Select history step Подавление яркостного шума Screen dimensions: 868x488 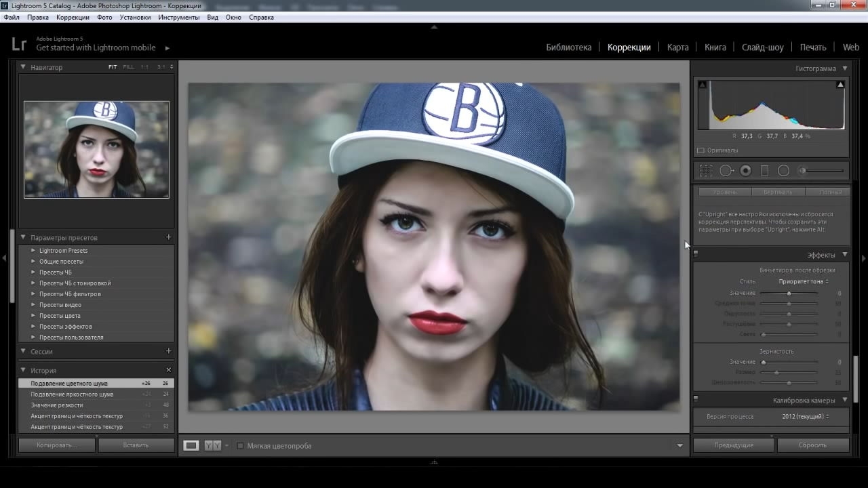[96, 394]
